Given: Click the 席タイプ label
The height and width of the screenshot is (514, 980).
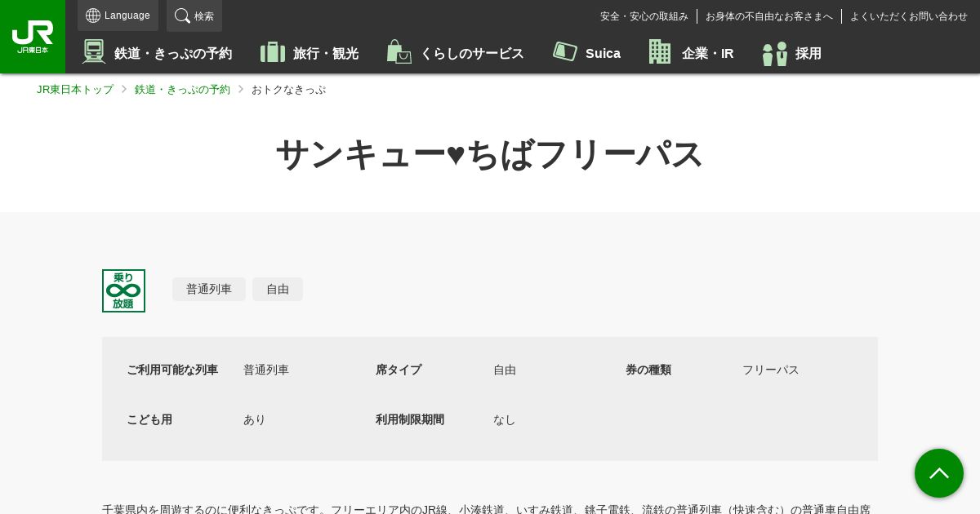Looking at the screenshot, I should pos(399,370).
